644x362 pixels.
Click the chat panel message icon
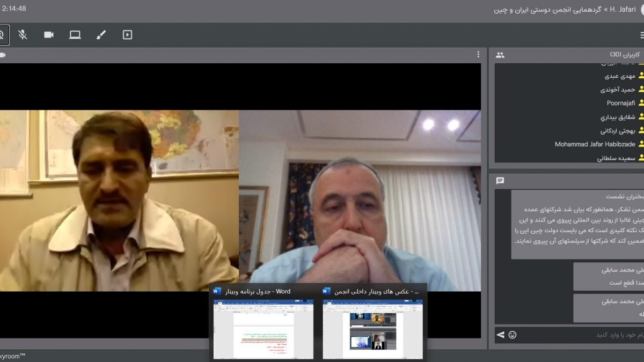tap(500, 181)
